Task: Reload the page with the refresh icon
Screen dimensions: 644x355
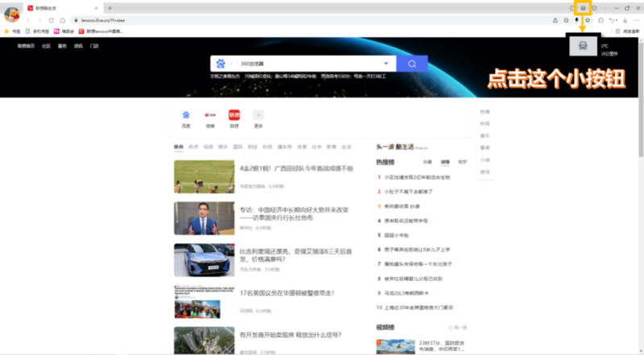Action: 52,19
